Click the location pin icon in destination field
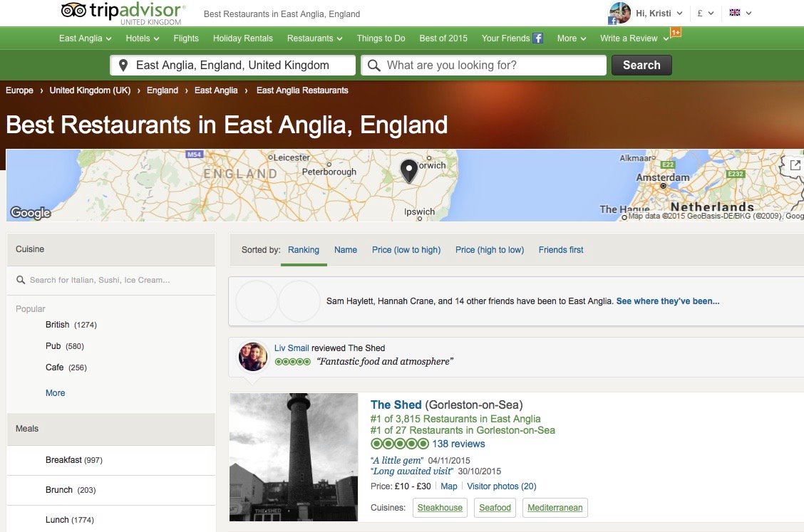Viewport: 804px width, 532px height. click(x=123, y=65)
